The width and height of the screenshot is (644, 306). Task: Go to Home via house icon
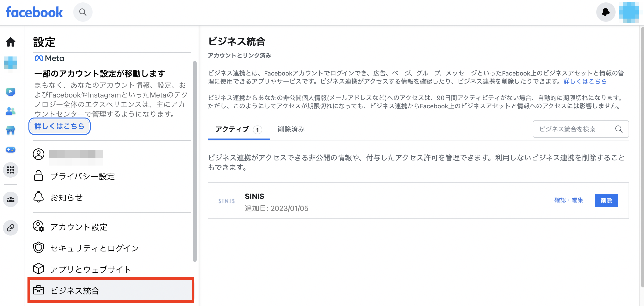click(x=11, y=42)
